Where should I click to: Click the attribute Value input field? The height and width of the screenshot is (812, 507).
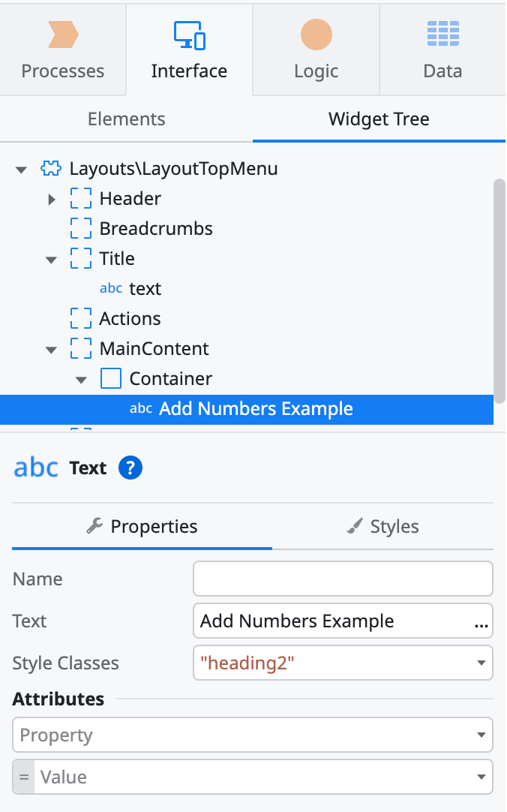tap(253, 777)
